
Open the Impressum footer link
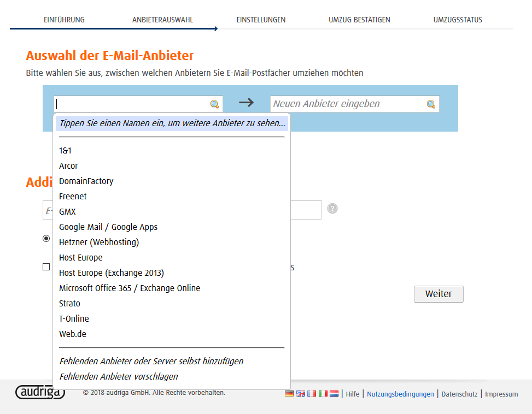point(501,394)
